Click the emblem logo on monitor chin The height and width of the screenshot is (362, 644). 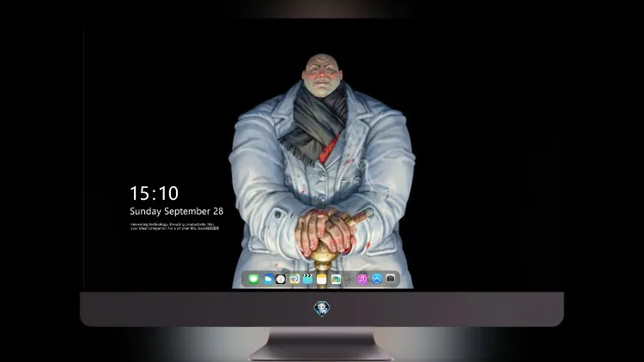[322, 309]
